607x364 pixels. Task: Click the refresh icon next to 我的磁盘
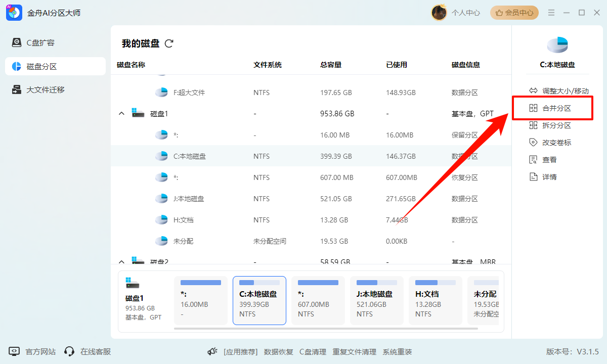pos(168,43)
